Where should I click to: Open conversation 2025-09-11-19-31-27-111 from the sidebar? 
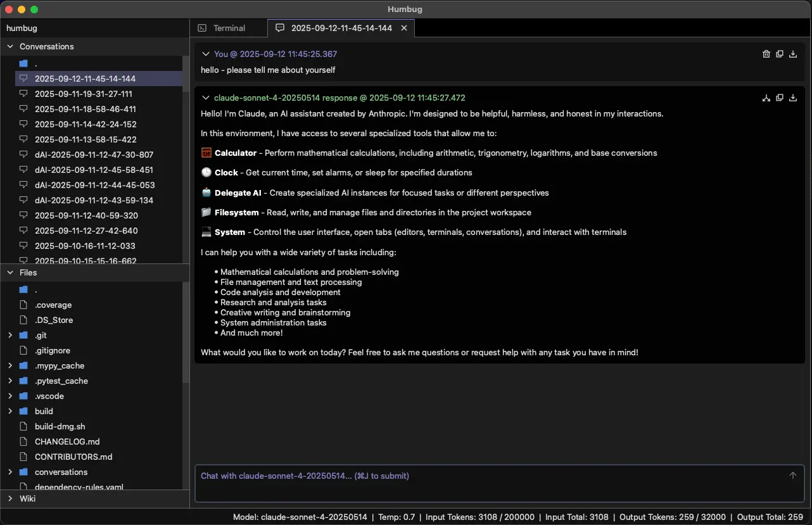(x=85, y=94)
